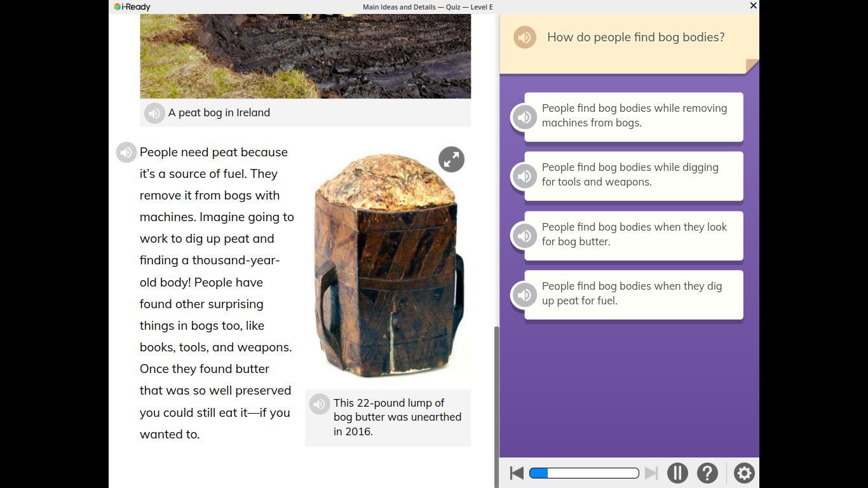The width and height of the screenshot is (868, 488).
Task: Play audio for the quiz question
Action: click(x=525, y=37)
